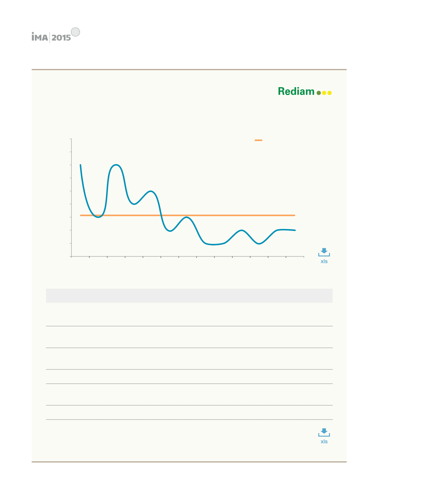This screenshot has width=441, height=504.
Task: Click the flat lowest trough of blue curve
Action: coord(214,244)
